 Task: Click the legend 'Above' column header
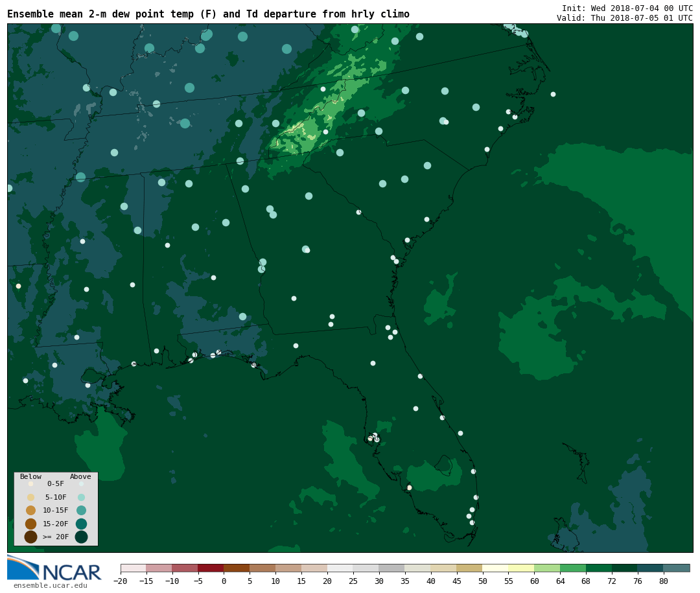click(x=80, y=476)
